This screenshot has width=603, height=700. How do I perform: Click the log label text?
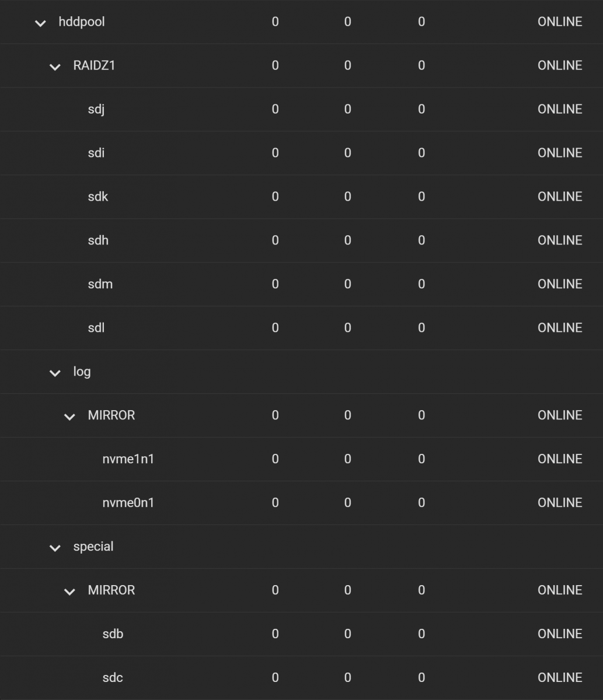tap(82, 372)
